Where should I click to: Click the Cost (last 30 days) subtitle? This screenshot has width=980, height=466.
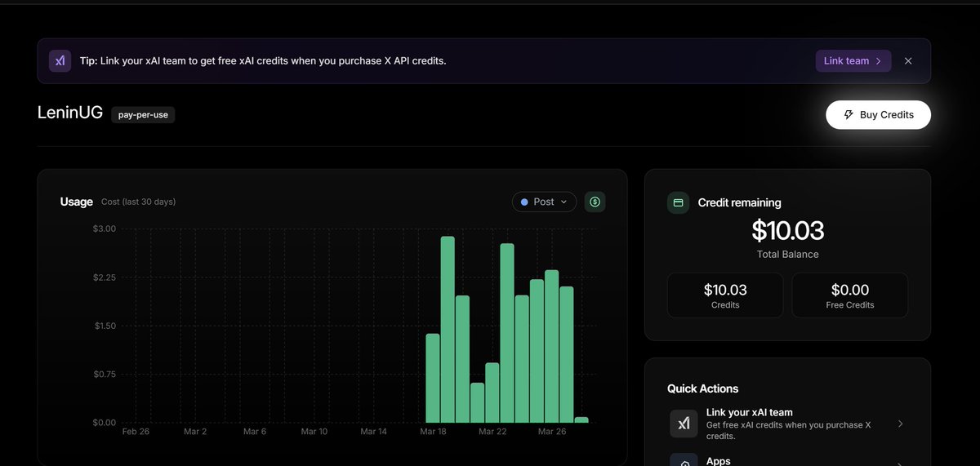pyautogui.click(x=138, y=202)
